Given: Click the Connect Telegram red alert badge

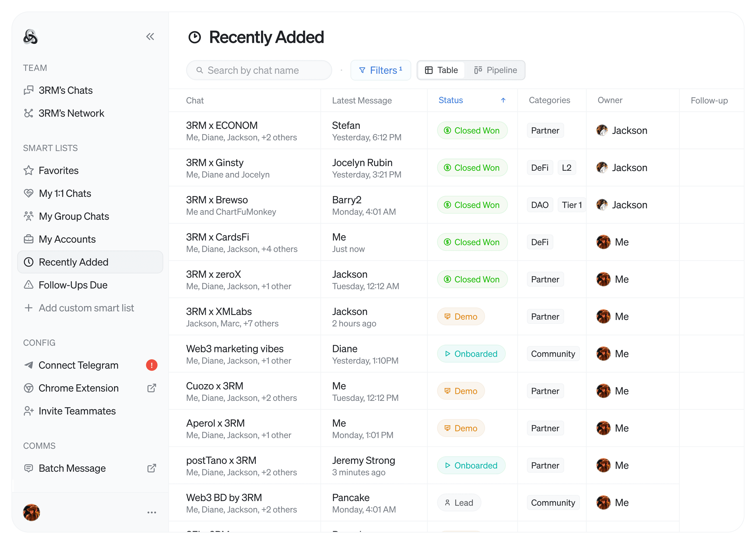Looking at the screenshot, I should click(x=152, y=365).
